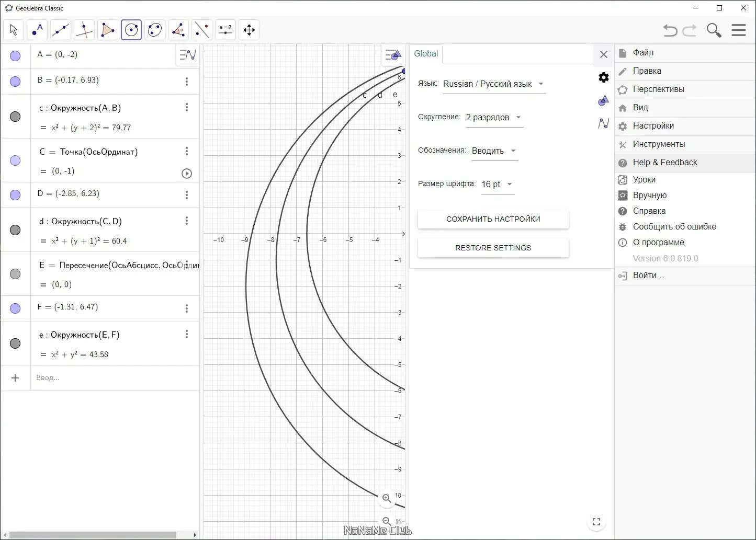Open options menu for point F
The width and height of the screenshot is (756, 540).
click(187, 308)
